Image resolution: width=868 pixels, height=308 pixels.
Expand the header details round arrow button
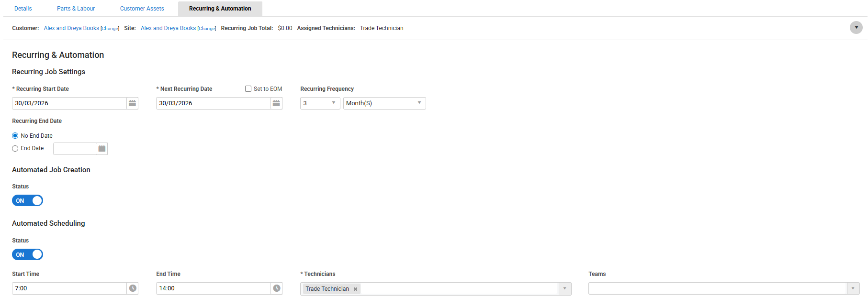point(856,28)
